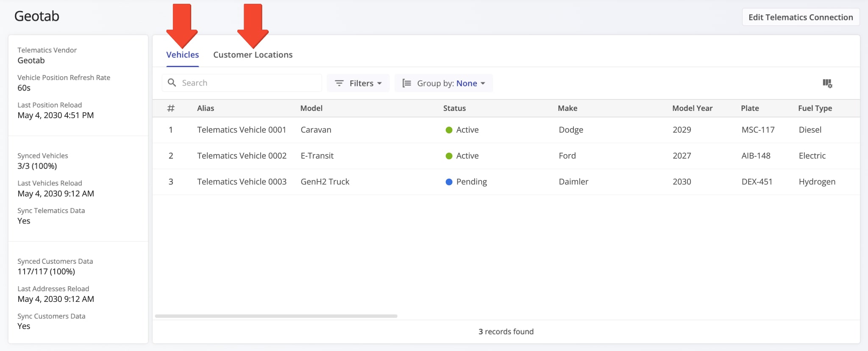The height and width of the screenshot is (351, 868).
Task: Click the Geotab page title
Action: pos(37,16)
